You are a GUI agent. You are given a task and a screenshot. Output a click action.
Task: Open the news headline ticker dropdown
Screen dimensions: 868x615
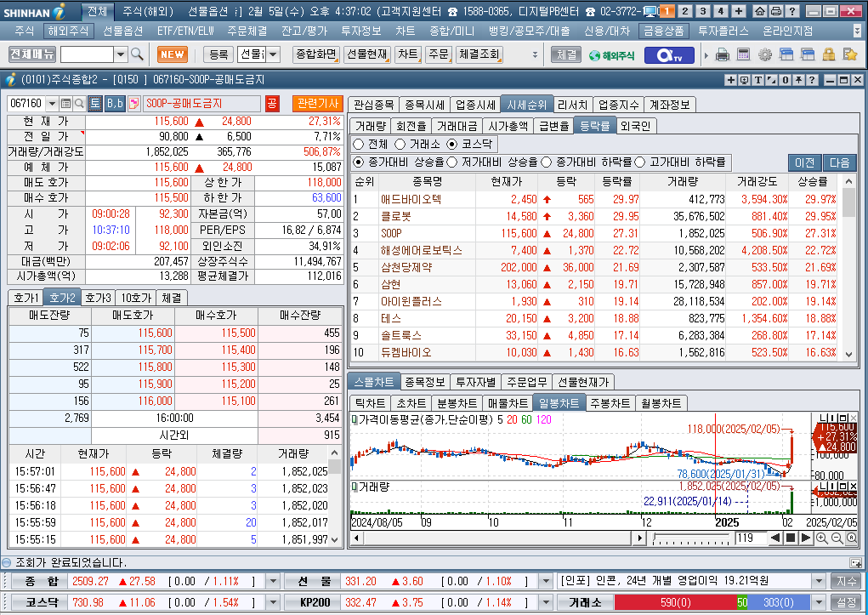pyautogui.click(x=819, y=581)
